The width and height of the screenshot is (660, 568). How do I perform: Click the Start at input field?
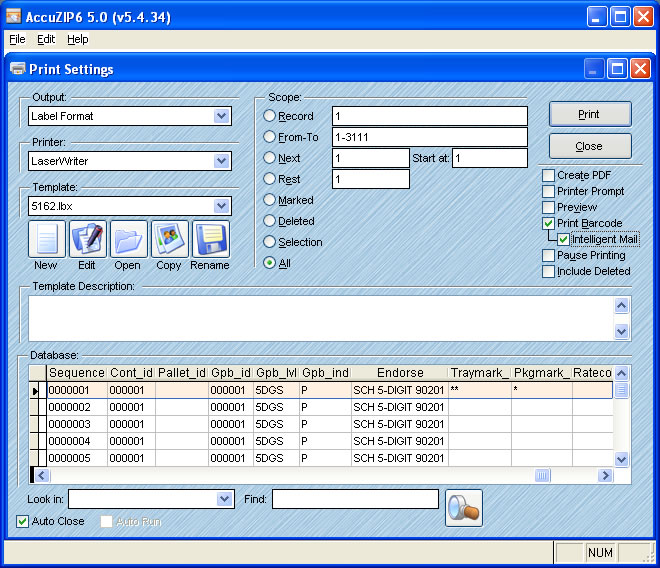490,158
